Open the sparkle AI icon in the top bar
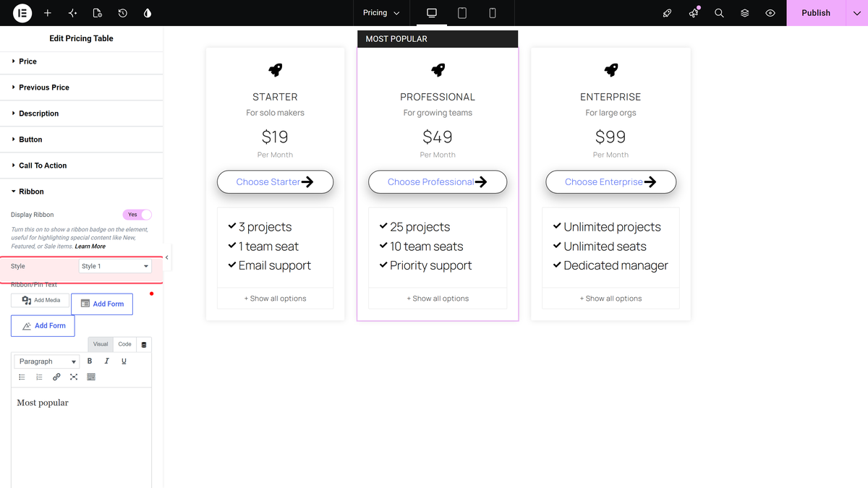This screenshot has height=488, width=868. (x=72, y=13)
